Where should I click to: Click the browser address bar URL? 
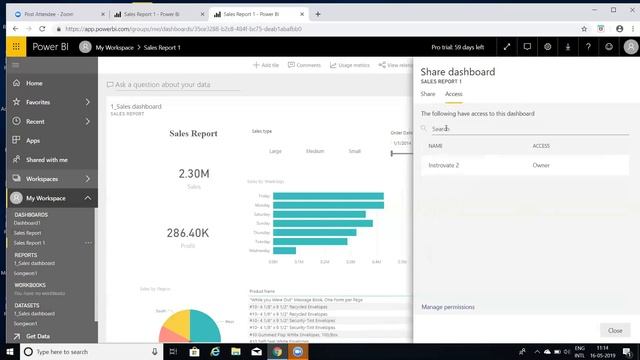pos(183,29)
